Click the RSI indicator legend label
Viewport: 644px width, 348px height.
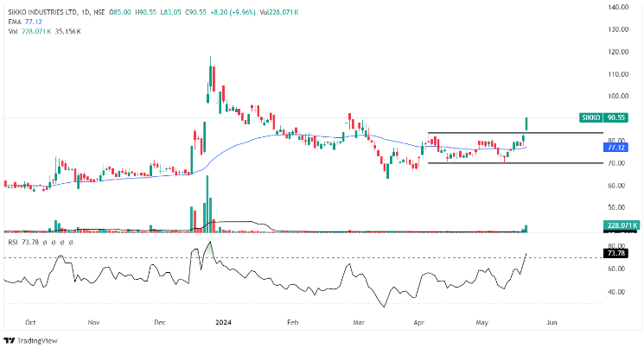(13, 243)
